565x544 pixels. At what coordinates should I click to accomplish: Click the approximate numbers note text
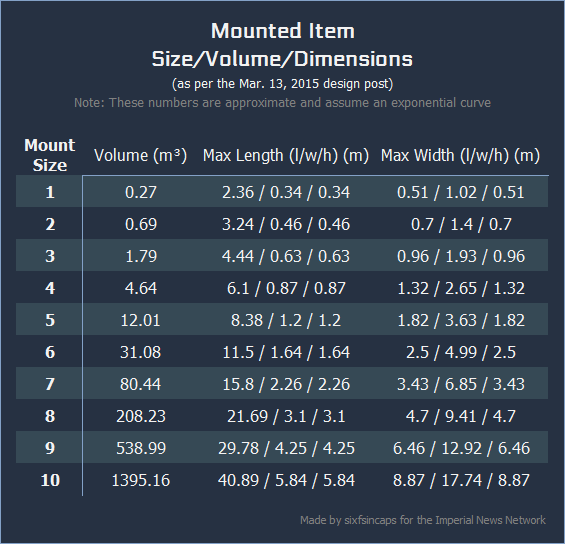point(282,103)
